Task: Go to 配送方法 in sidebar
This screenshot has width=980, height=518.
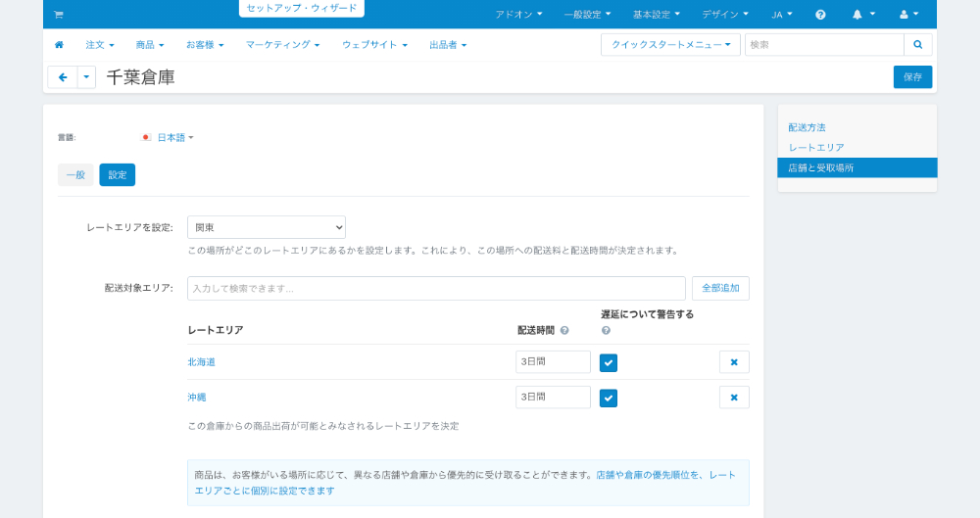Action: [807, 127]
